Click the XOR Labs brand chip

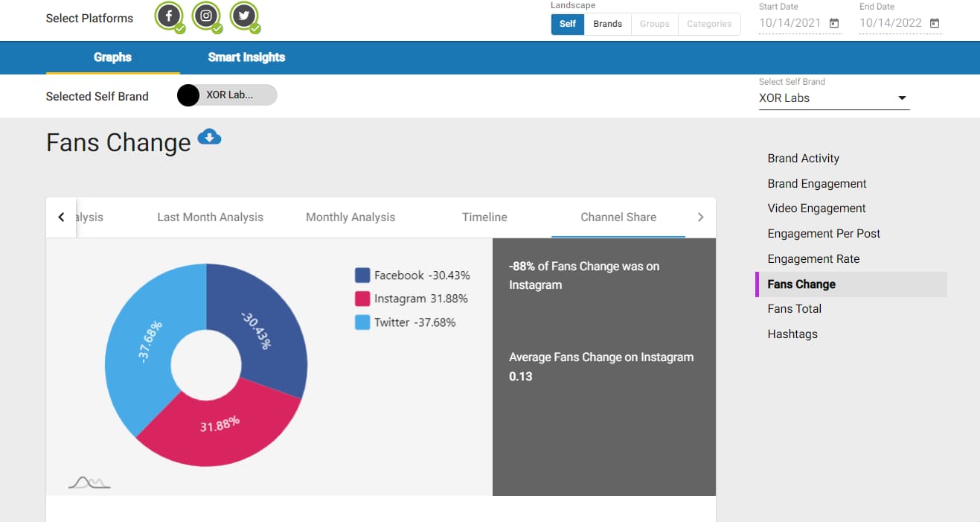pos(225,95)
